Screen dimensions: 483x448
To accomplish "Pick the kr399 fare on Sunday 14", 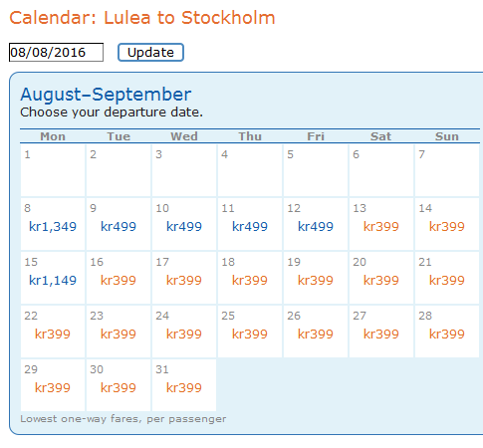I will (x=447, y=227).
